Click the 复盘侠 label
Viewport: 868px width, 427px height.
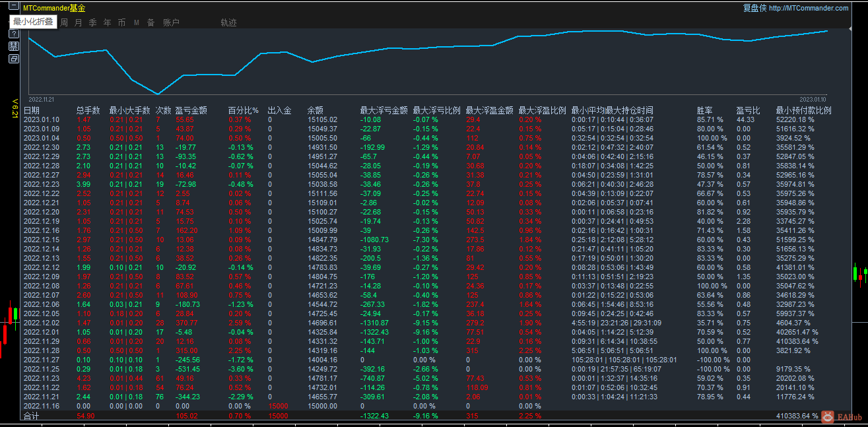[x=754, y=8]
